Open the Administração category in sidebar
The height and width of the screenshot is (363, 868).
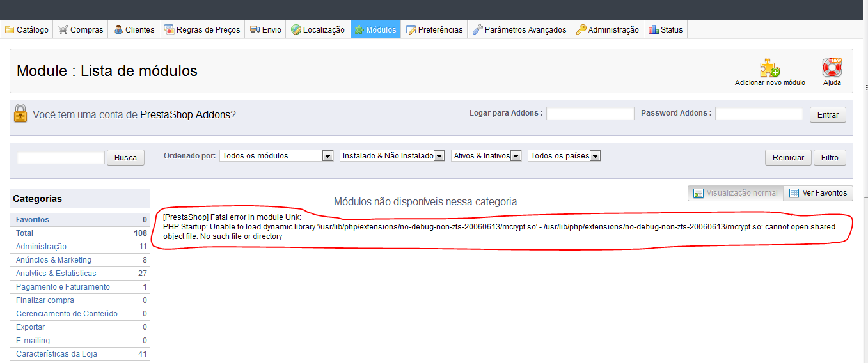pyautogui.click(x=81, y=247)
